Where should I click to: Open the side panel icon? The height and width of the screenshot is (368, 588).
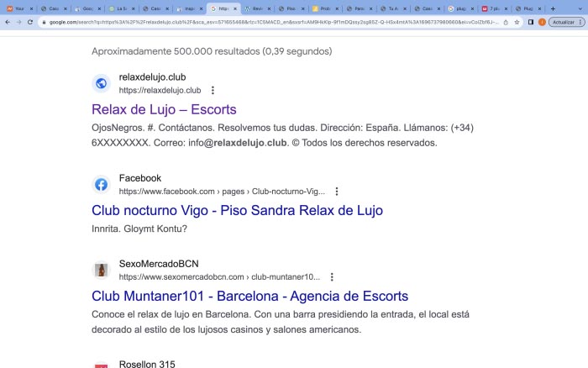point(531,23)
